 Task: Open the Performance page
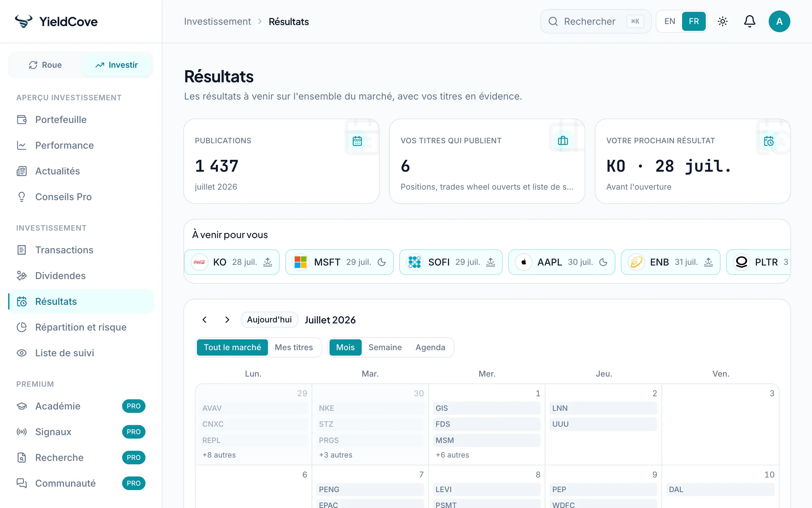tap(81, 145)
